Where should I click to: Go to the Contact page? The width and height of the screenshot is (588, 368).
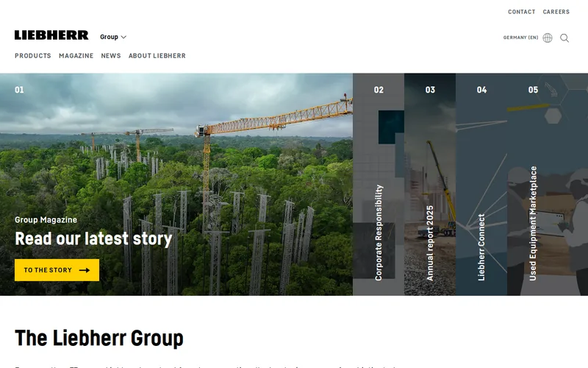[x=522, y=12]
